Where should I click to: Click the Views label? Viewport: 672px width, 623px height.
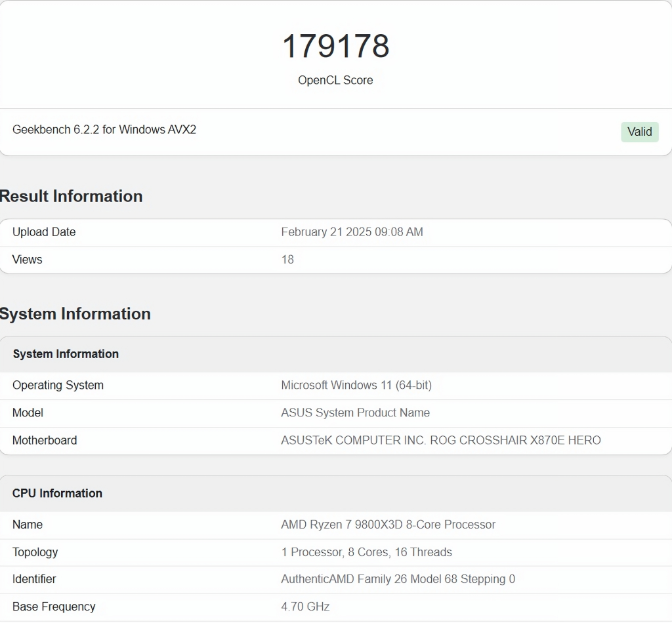[x=27, y=260]
